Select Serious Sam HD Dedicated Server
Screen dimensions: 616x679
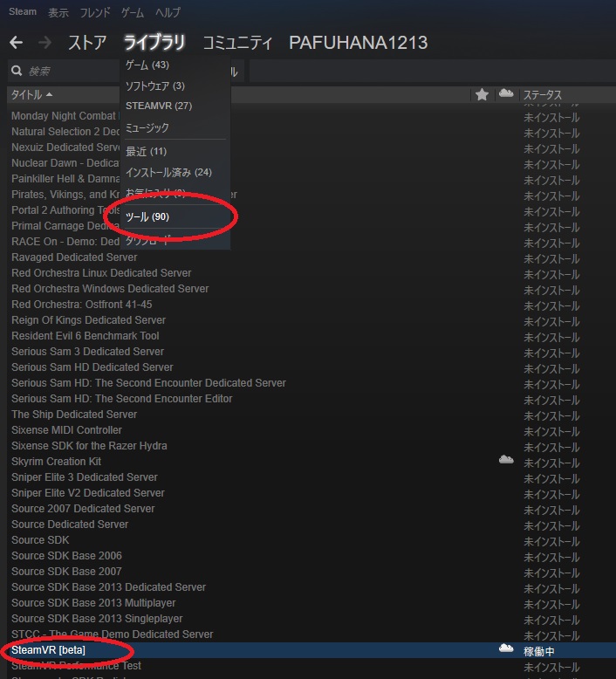coord(92,367)
